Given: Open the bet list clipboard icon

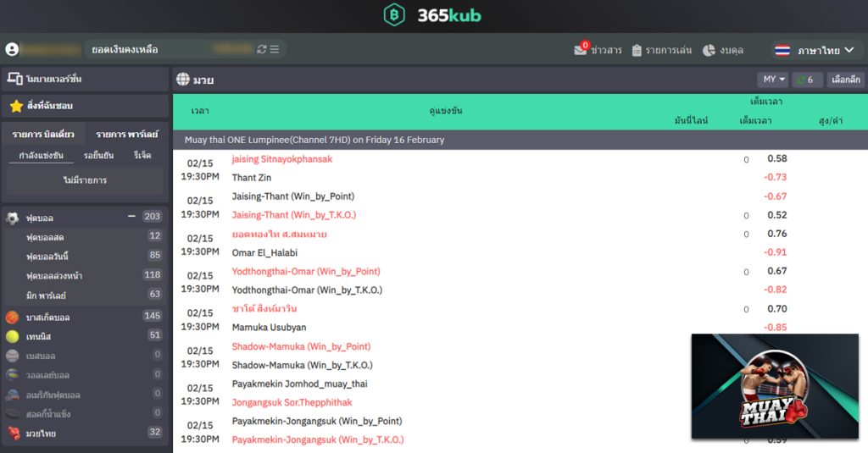Looking at the screenshot, I should (x=637, y=50).
